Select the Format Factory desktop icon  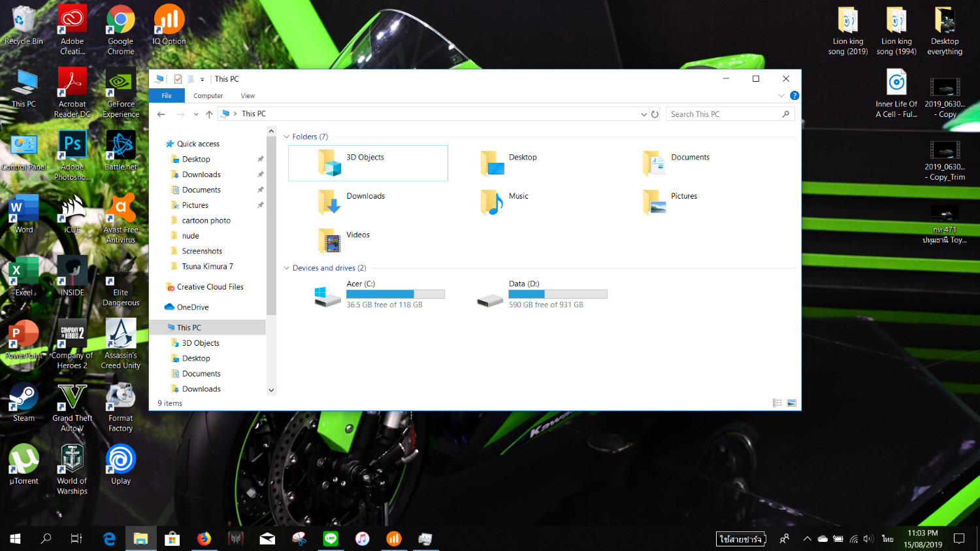(x=121, y=407)
